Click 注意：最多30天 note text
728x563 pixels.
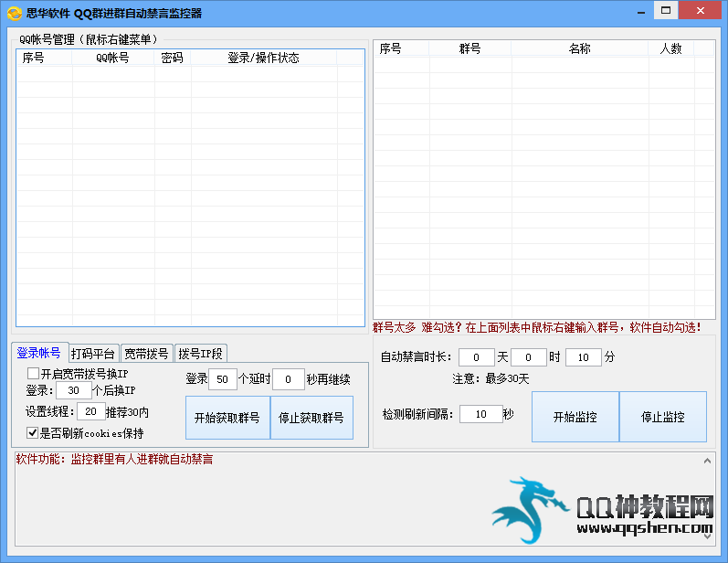[491, 378]
